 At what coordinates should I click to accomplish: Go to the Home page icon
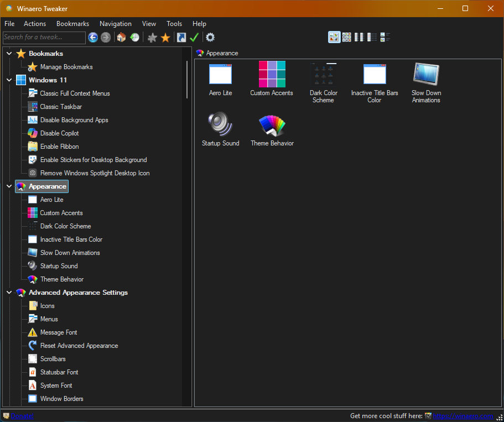click(x=121, y=37)
